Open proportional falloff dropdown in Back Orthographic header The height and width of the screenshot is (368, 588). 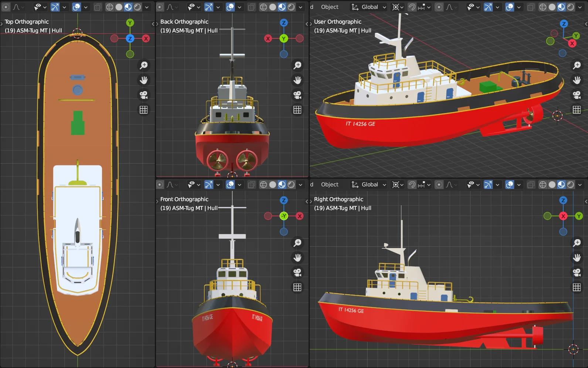coord(172,7)
